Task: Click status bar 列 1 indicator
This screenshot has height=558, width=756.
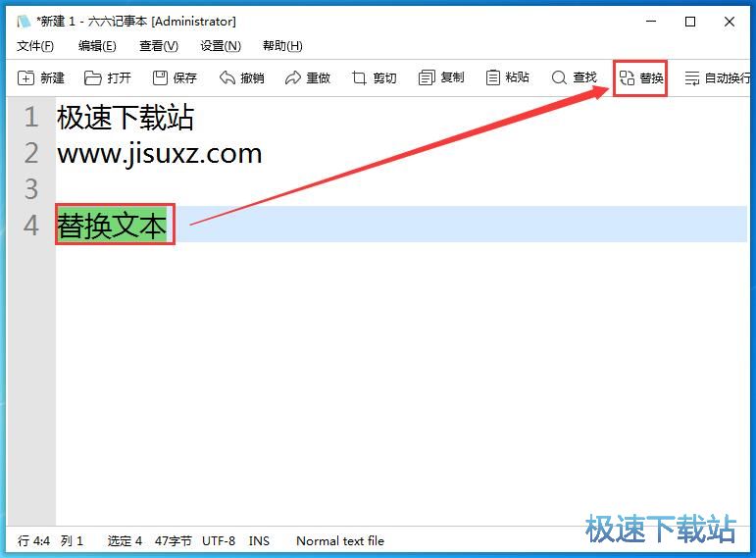Action: coord(72,541)
